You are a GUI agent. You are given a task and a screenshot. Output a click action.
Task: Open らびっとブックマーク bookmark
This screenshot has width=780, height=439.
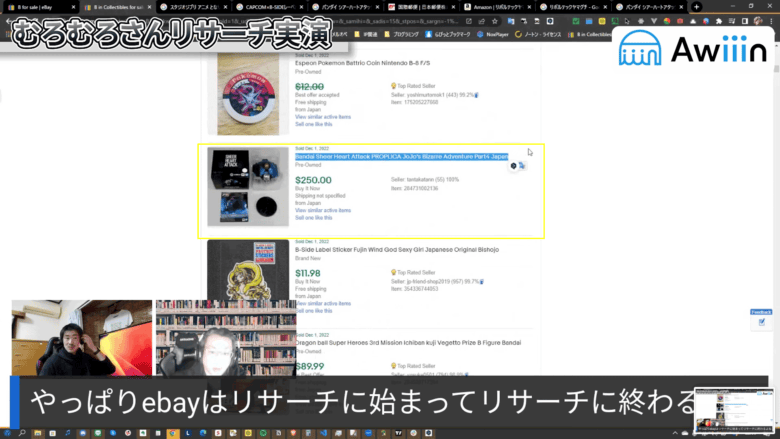point(448,34)
